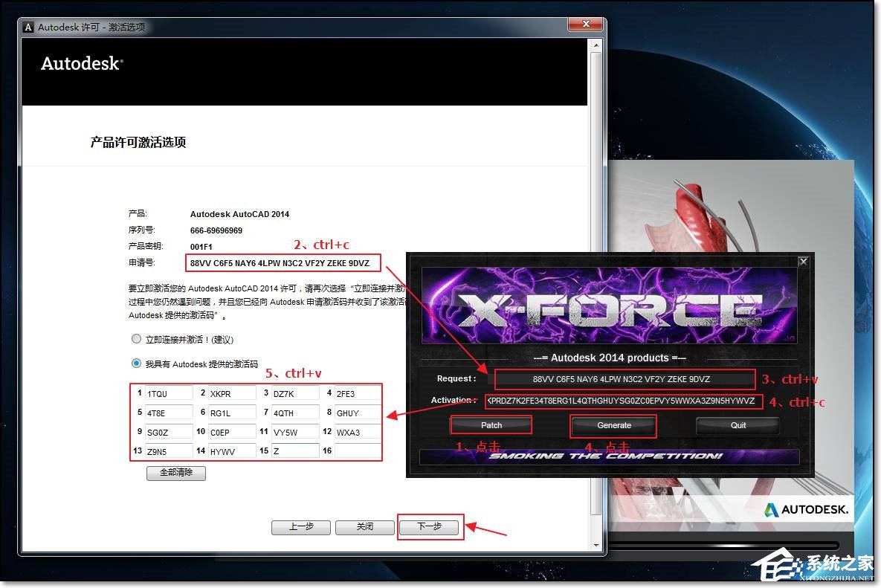Viewport: 881px width, 588px height.
Task: Click the Quit button in the keygen
Action: point(737,424)
